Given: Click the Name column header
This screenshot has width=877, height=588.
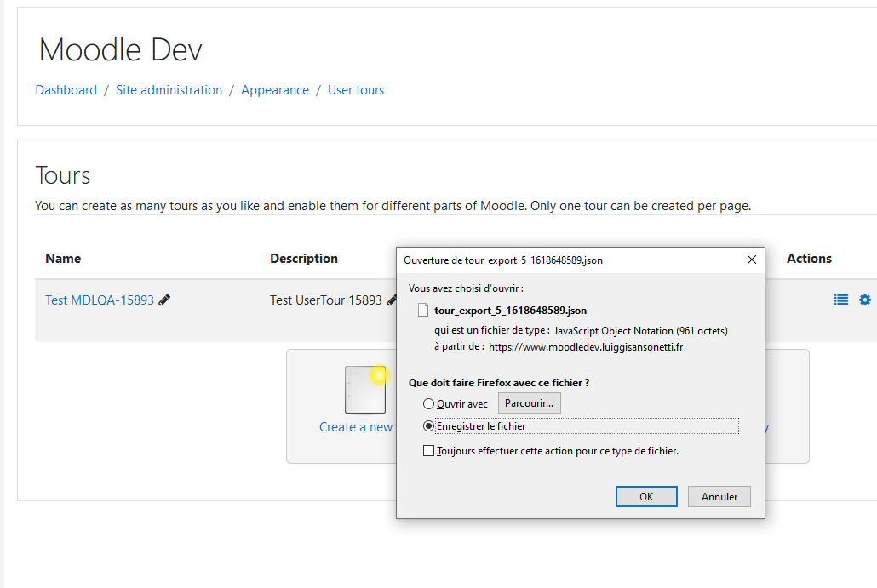Looking at the screenshot, I should 63,258.
